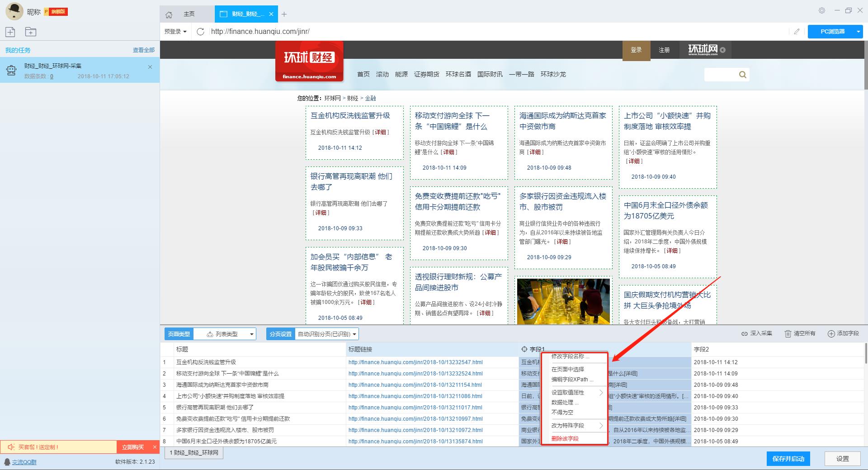This screenshot has height=470, width=868.
Task: Click the 分页设置 label button
Action: 280,334
